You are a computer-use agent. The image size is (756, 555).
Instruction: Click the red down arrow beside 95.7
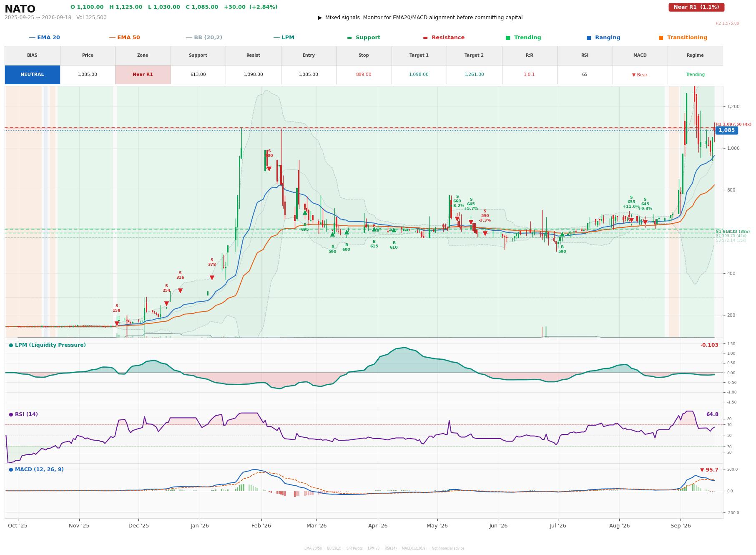click(x=702, y=470)
